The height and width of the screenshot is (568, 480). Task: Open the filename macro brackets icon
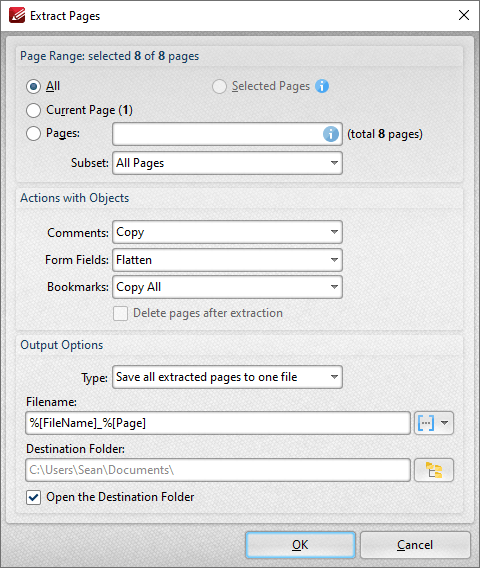point(426,423)
